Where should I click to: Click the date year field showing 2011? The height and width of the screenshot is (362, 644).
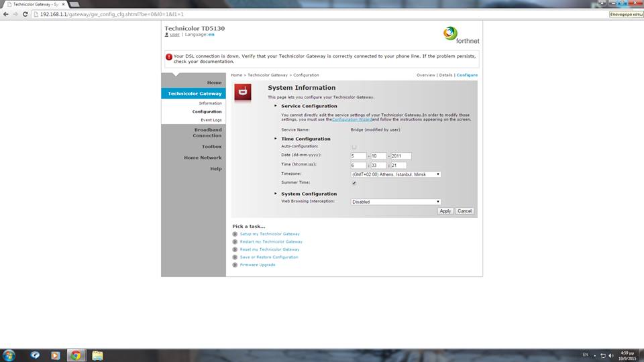(401, 156)
